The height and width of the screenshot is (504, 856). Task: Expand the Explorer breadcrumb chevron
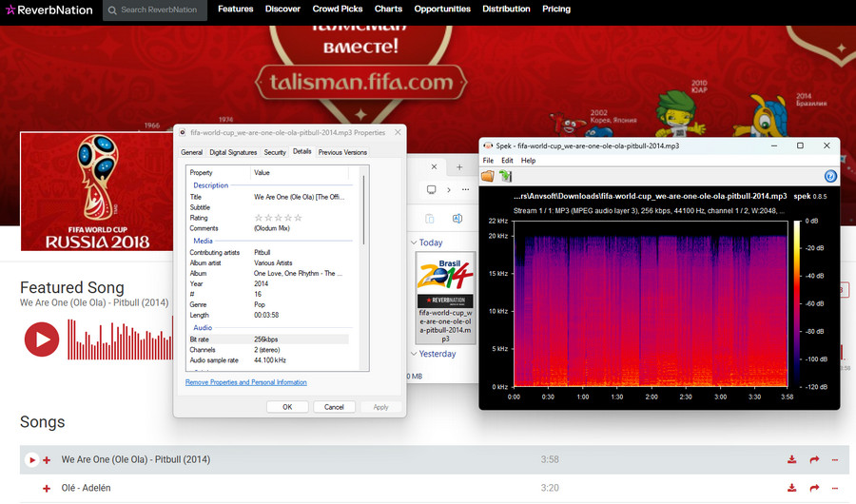(449, 190)
